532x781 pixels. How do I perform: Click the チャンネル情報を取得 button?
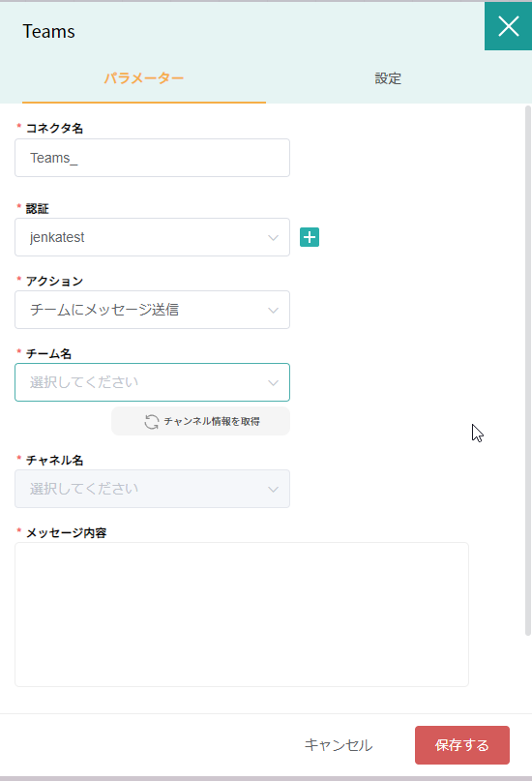pos(200,421)
